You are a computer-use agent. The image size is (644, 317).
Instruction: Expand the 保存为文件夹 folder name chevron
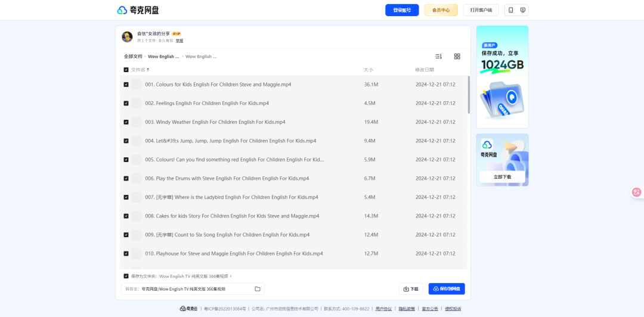[x=231, y=276]
